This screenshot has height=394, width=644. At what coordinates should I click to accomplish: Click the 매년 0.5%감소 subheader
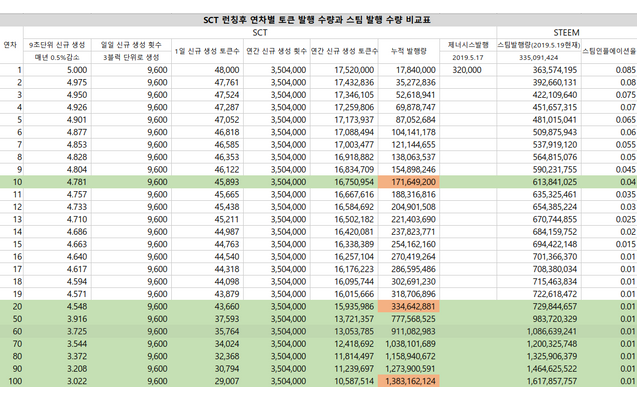pos(57,58)
